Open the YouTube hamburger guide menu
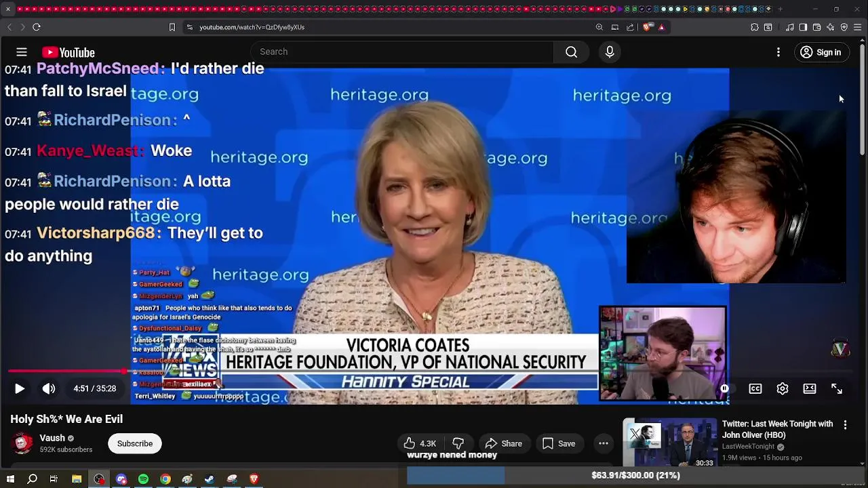 tap(22, 52)
